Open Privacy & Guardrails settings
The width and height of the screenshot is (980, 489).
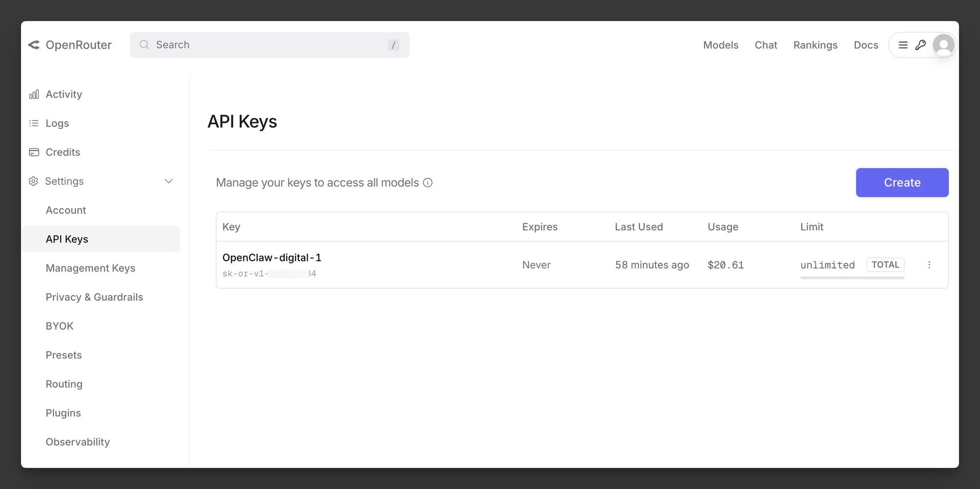point(94,297)
